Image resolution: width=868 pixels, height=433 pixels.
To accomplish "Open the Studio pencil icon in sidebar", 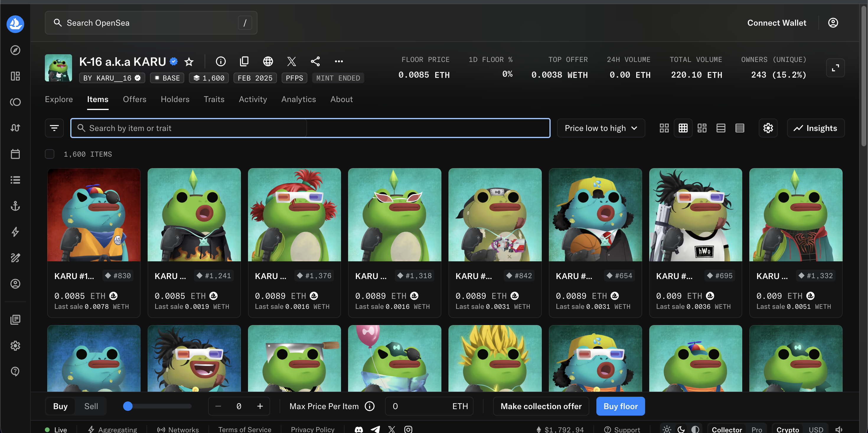I will (15, 257).
